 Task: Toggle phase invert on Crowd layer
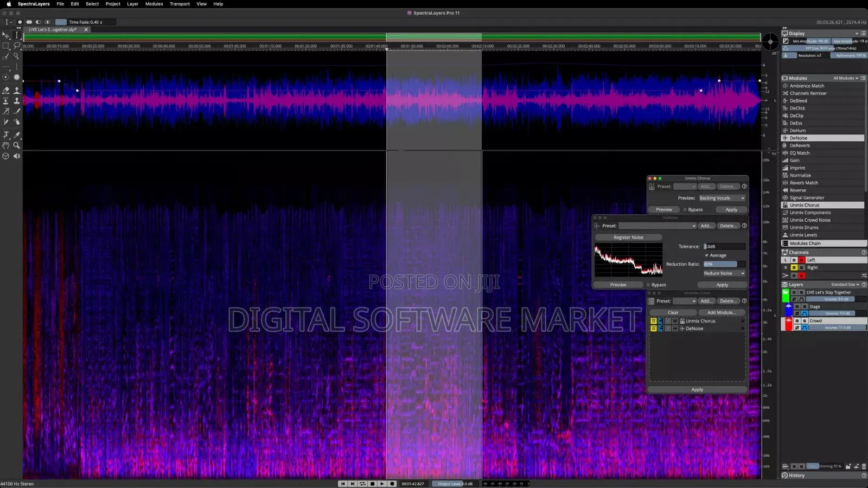tap(797, 328)
